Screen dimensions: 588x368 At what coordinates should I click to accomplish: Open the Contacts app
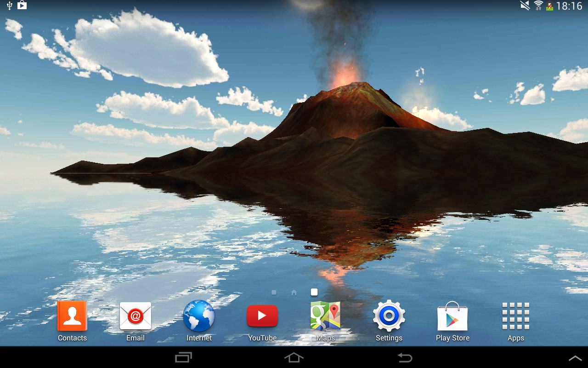click(x=72, y=316)
